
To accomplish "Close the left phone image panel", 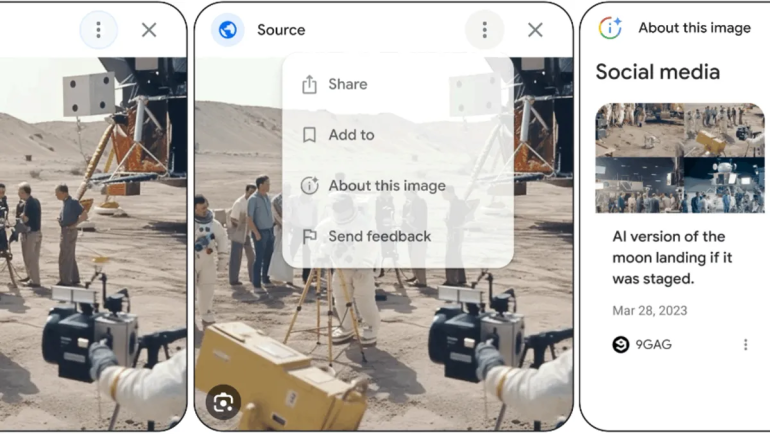I will tap(149, 30).
